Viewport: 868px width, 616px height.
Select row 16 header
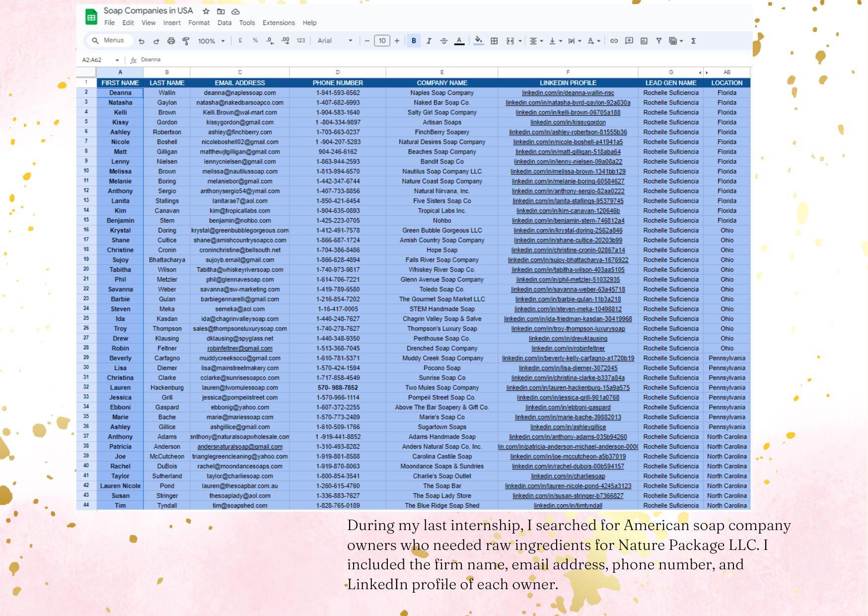(86, 230)
